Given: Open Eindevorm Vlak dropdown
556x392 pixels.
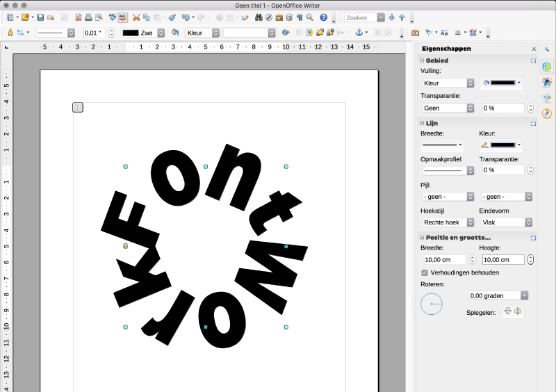Looking at the screenshot, I should pos(507,222).
